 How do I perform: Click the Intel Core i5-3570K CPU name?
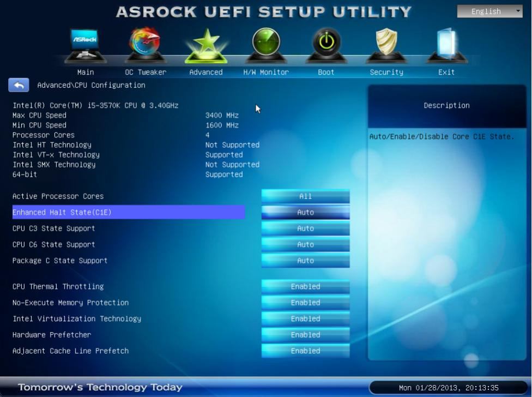pyautogui.click(x=95, y=106)
